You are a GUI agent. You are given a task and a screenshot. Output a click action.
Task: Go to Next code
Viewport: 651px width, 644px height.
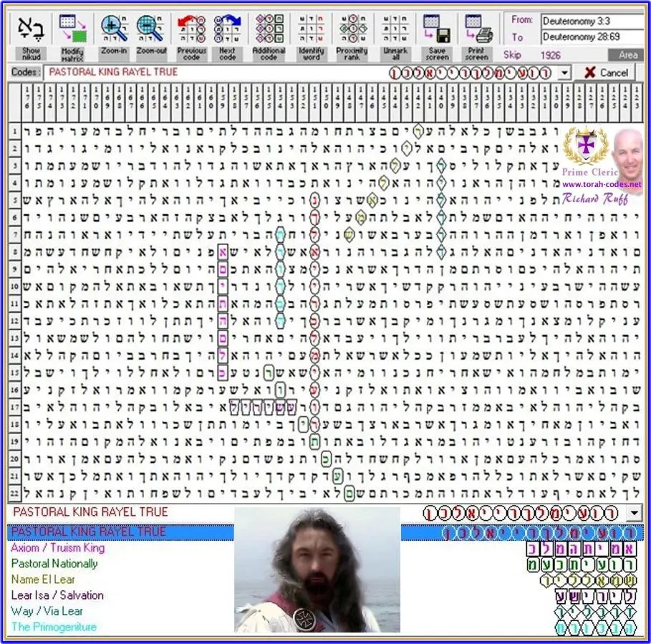pyautogui.click(x=227, y=37)
